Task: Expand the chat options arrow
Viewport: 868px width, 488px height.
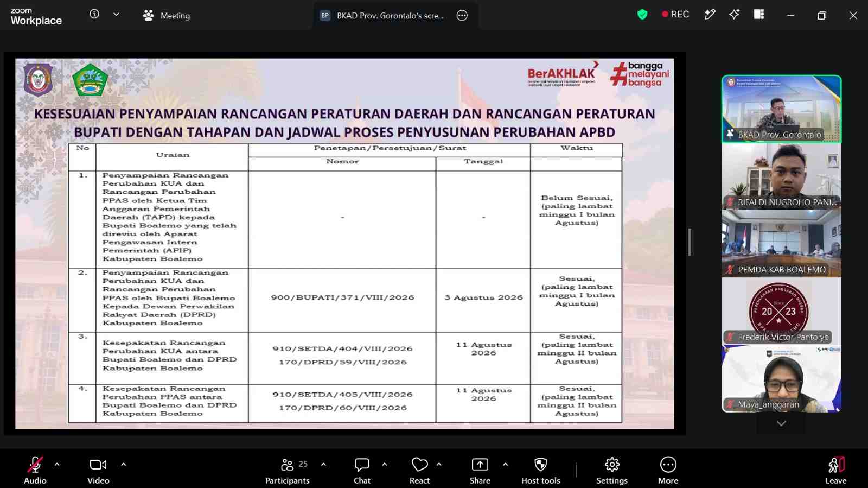Action: tap(385, 465)
